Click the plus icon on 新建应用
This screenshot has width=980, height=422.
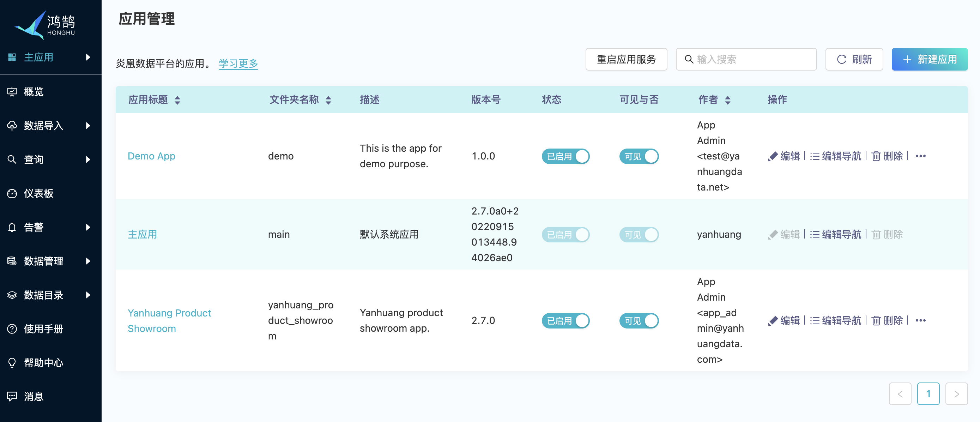tap(907, 59)
